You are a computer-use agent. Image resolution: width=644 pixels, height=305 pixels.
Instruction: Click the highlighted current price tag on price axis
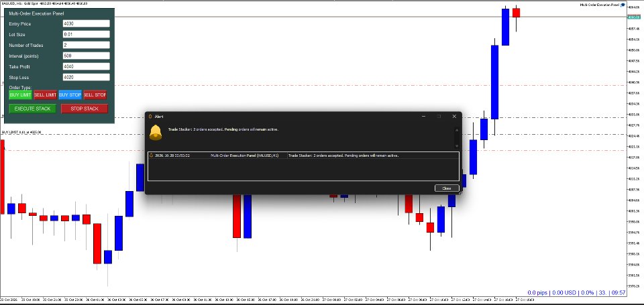pyautogui.click(x=634, y=17)
